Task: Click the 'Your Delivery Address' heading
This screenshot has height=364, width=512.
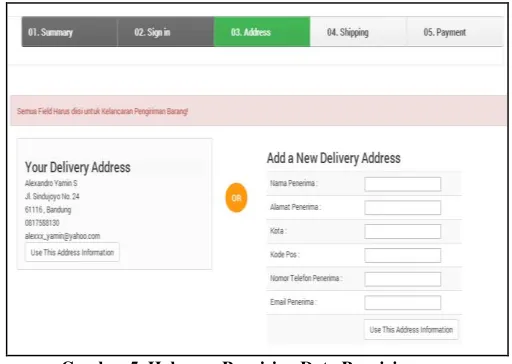Action: click(78, 167)
